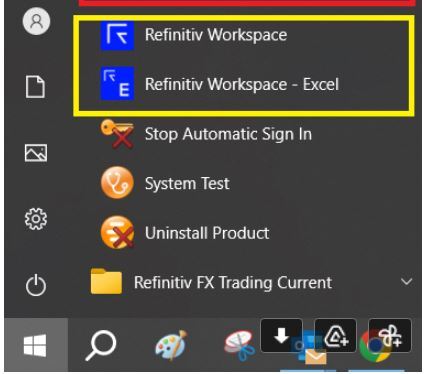The width and height of the screenshot is (426, 374).
Task: Open Pictures from the Start sidebar
Action: point(36,153)
